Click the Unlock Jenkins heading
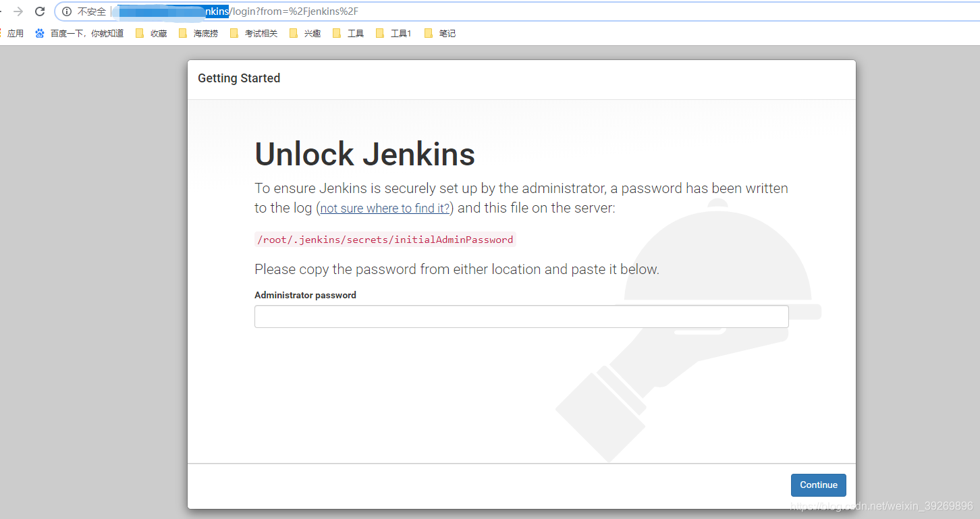The width and height of the screenshot is (980, 519). pyautogui.click(x=364, y=155)
